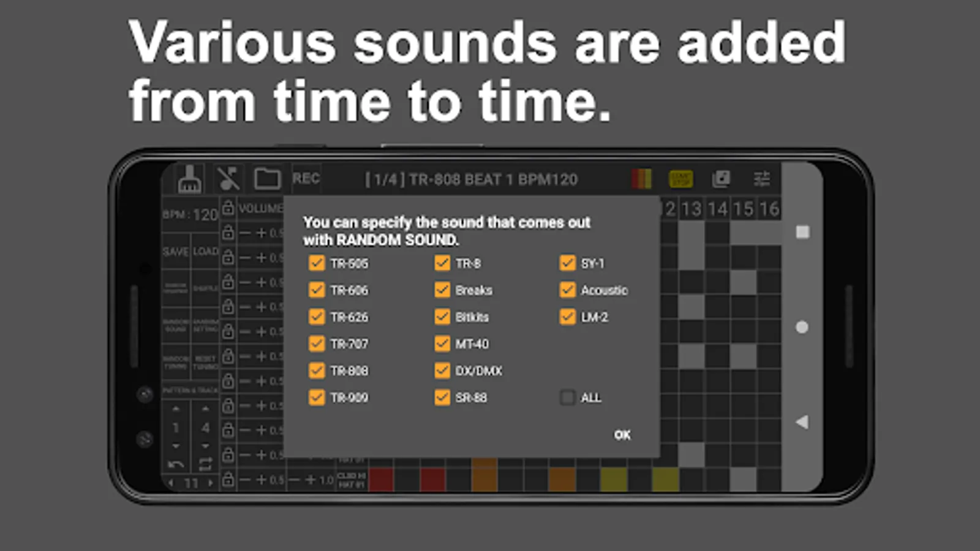Tap the BPM: 120 tempo field

click(x=190, y=214)
